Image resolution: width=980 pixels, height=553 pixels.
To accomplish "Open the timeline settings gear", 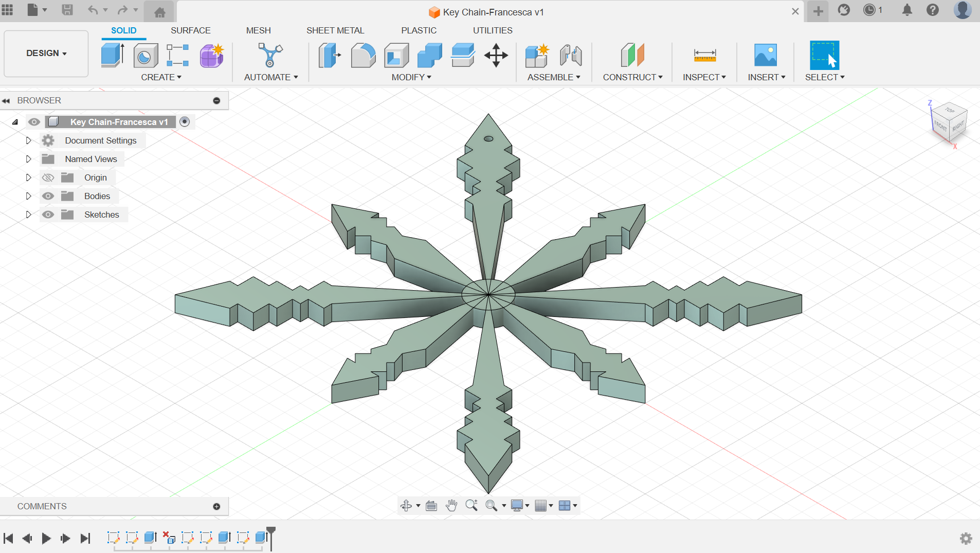I will [966, 538].
